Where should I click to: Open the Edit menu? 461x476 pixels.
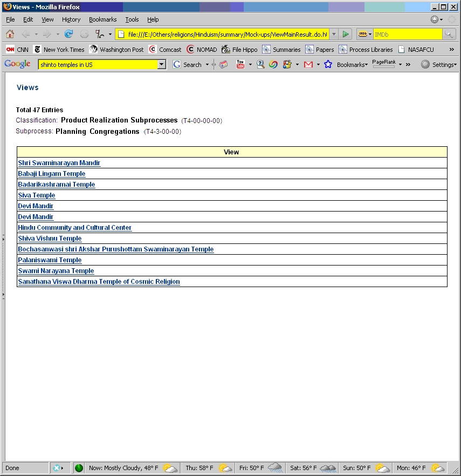coord(28,19)
